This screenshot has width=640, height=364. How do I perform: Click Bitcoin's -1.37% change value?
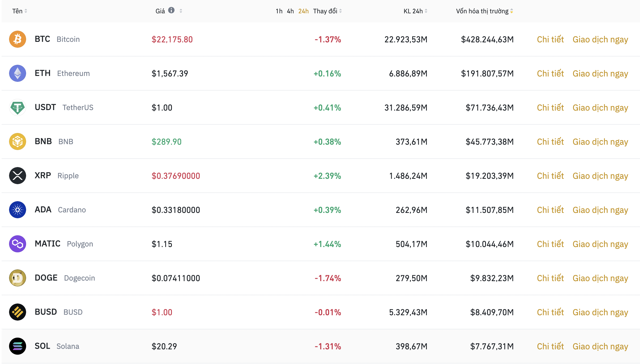pyautogui.click(x=328, y=39)
